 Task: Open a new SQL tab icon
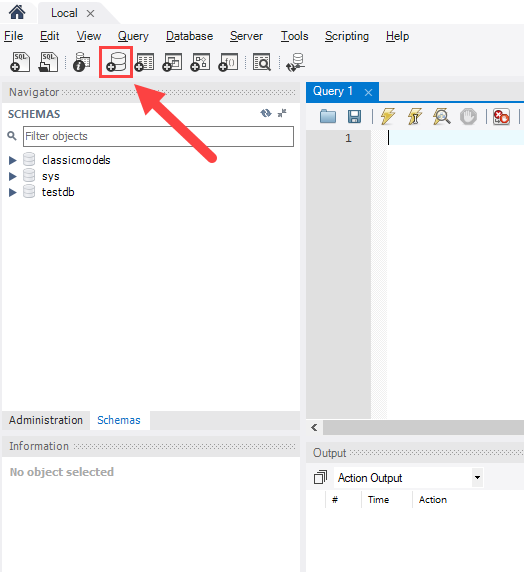click(20, 62)
